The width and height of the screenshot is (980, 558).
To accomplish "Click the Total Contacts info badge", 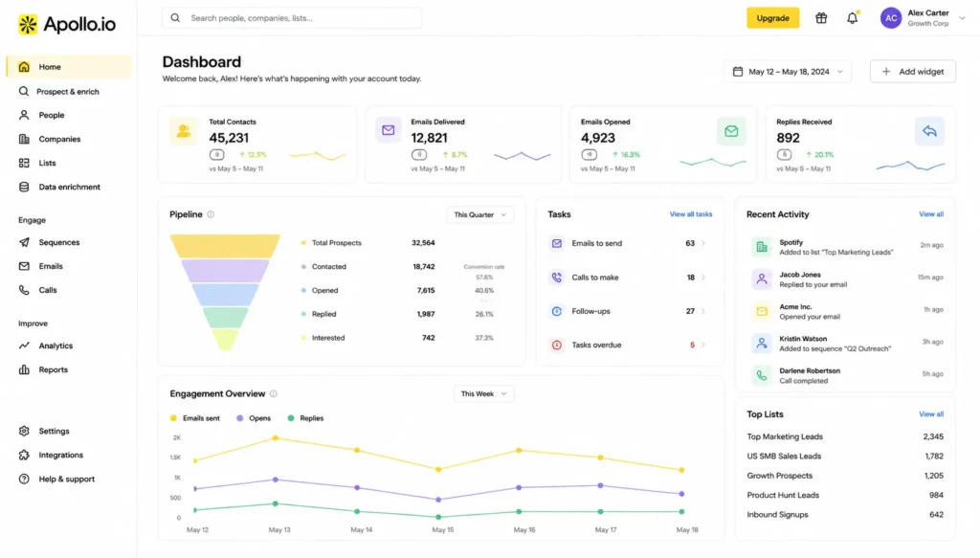I will 217,154.
